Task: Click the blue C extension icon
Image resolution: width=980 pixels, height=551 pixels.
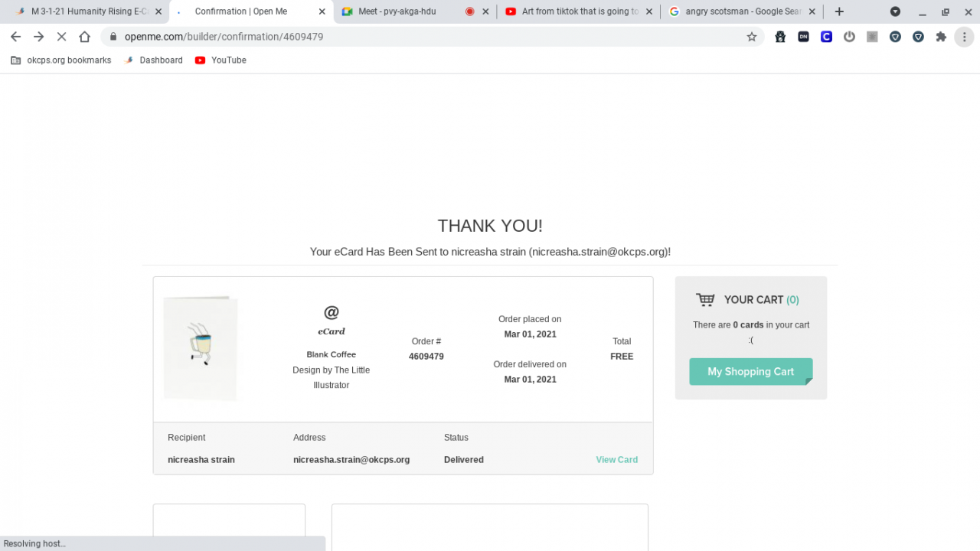Action: pos(826,37)
